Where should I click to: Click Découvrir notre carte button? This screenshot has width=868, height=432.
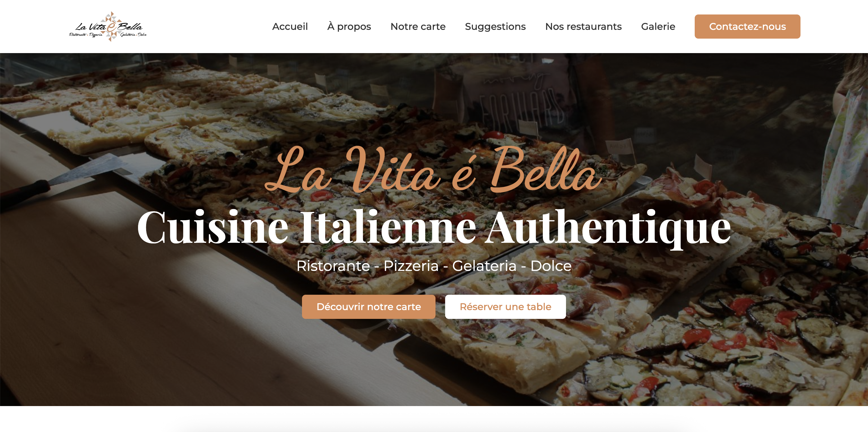point(368,307)
